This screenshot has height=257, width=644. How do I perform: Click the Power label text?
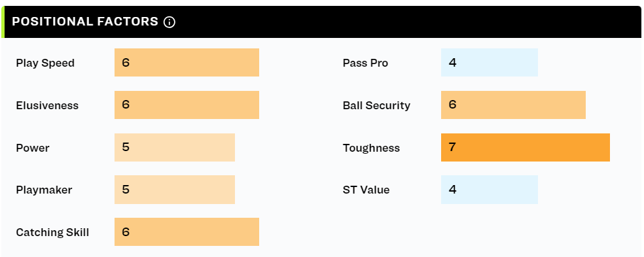click(x=33, y=148)
